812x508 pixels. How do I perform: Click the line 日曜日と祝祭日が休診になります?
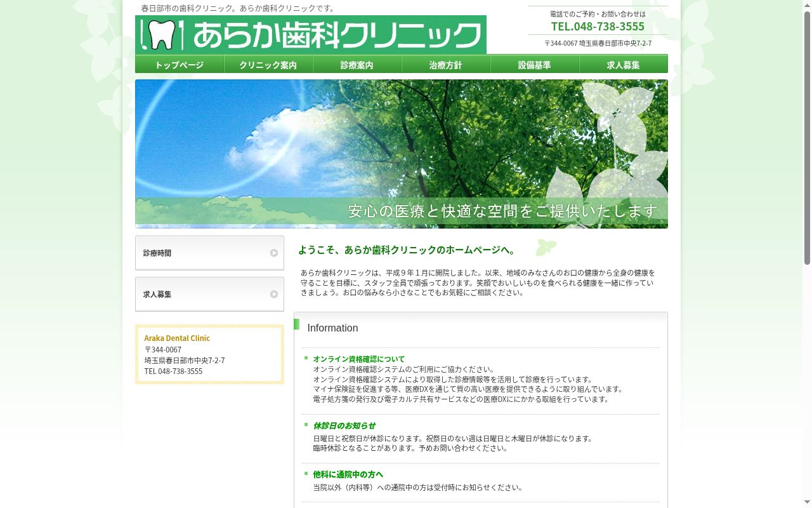(453, 438)
